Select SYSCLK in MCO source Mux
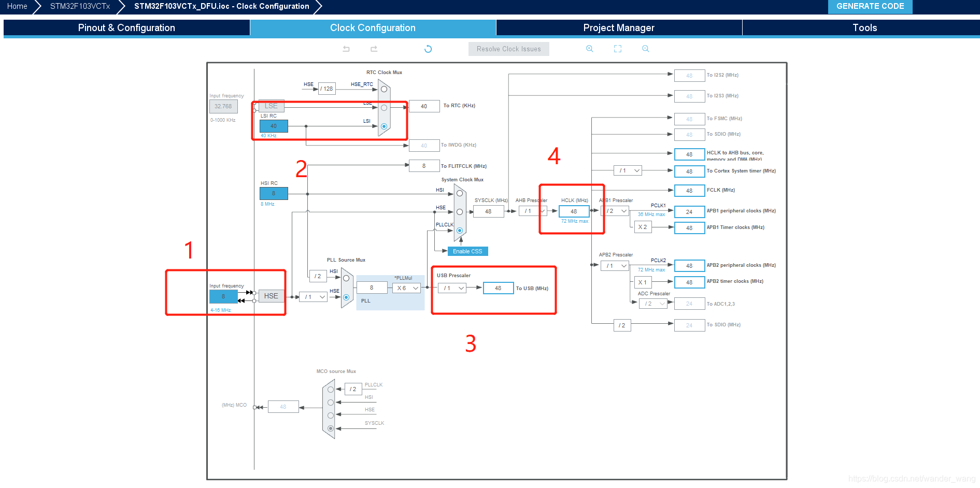The width and height of the screenshot is (980, 488). (331, 428)
